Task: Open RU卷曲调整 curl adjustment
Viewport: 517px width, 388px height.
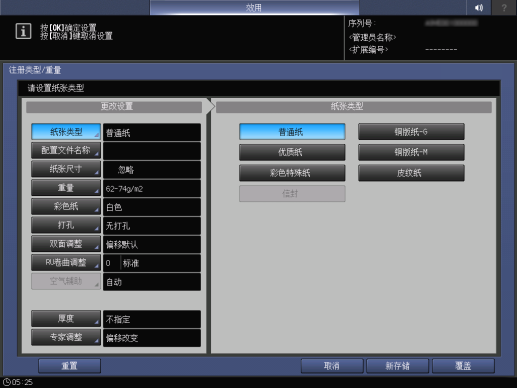Action: [66, 263]
